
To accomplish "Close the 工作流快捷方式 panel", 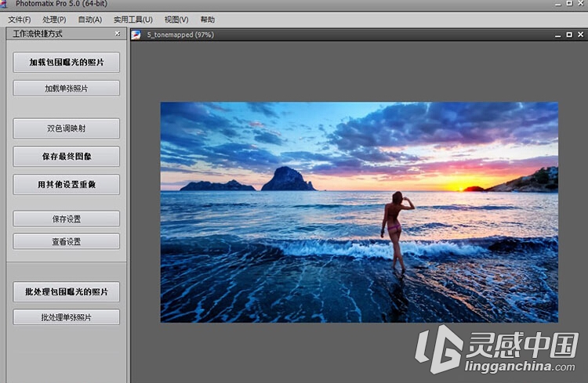I will pos(118,34).
